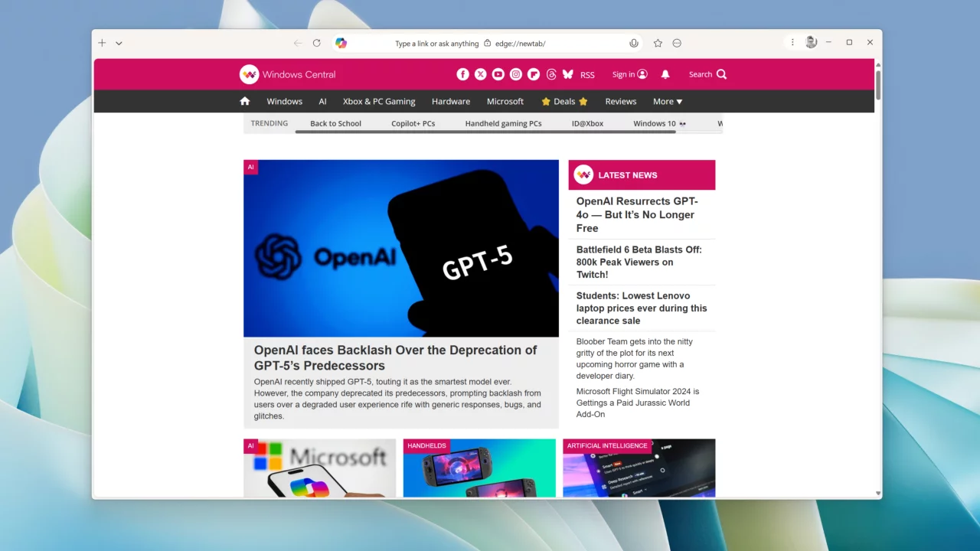
Task: Open Microsoft Flight Simulator 2024 story
Action: pos(638,403)
